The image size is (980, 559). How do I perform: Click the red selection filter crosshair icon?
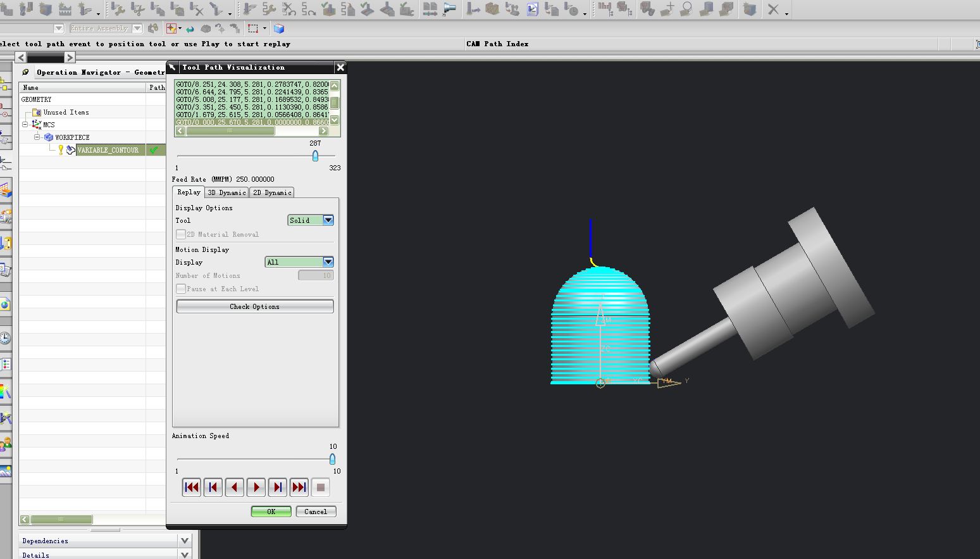coord(171,28)
